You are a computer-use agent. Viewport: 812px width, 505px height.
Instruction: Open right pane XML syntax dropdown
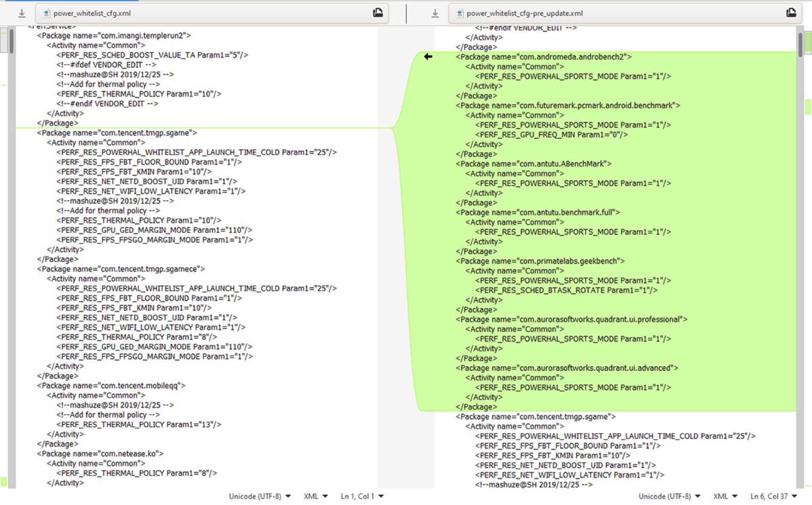[x=725, y=496]
